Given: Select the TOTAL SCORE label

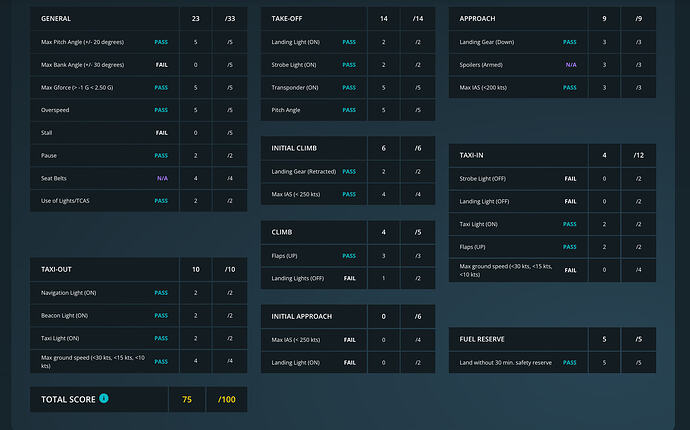Looking at the screenshot, I should click(x=68, y=400).
